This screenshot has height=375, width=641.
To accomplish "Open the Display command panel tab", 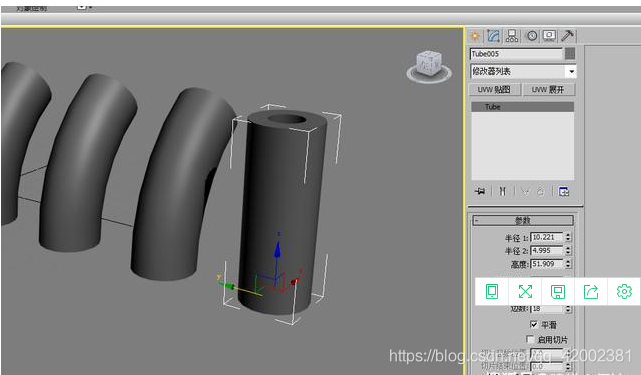I will 549,36.
